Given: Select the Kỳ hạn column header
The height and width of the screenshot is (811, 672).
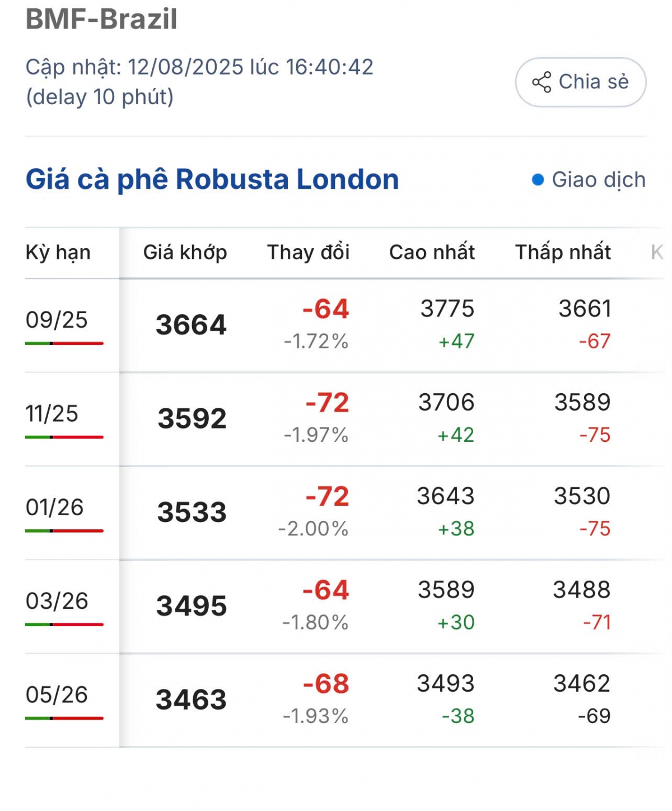Looking at the screenshot, I should (x=58, y=253).
